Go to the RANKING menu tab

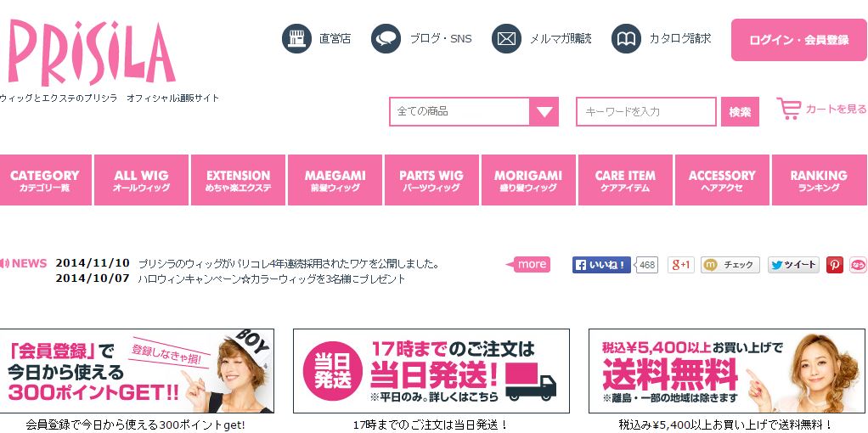click(x=819, y=180)
